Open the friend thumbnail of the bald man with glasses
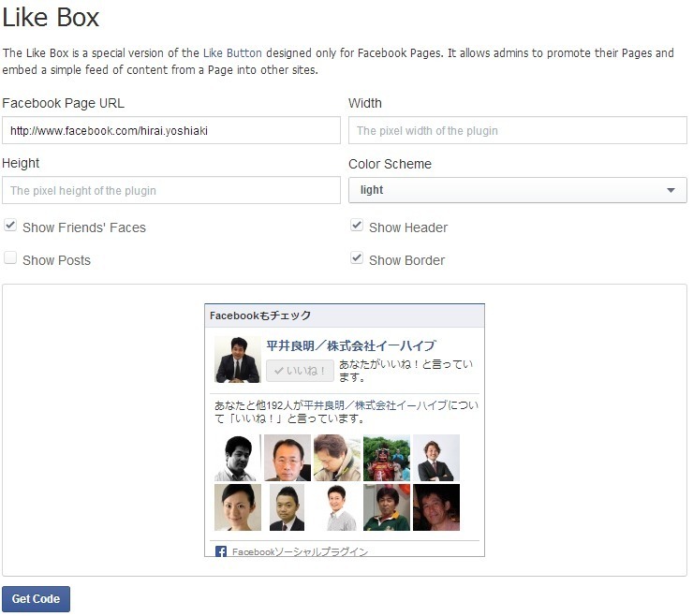This screenshot has height=616, width=693. (x=288, y=458)
